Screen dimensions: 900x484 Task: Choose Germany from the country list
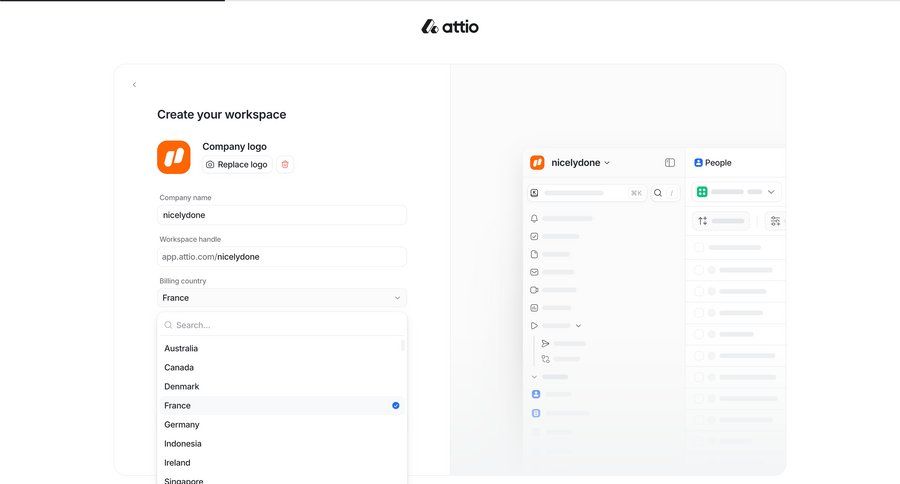[282, 424]
